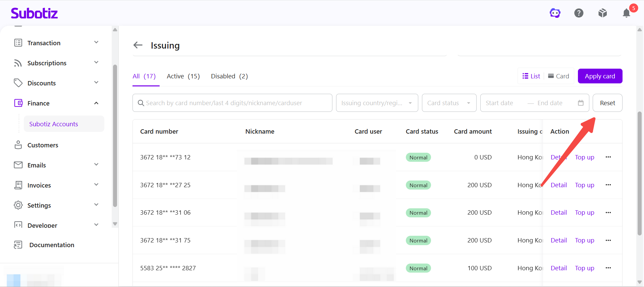Click the Card amount column header
Image resolution: width=644 pixels, height=287 pixels.
pyautogui.click(x=473, y=131)
